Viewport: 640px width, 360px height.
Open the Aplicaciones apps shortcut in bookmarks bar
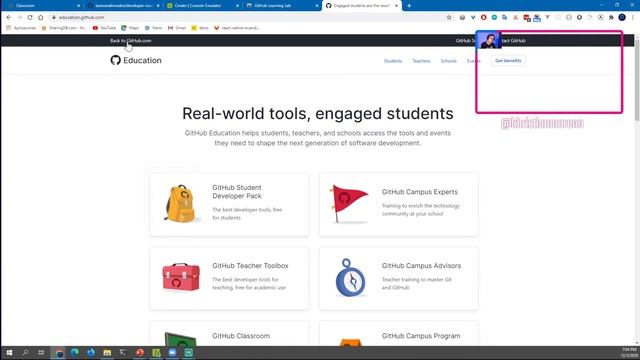(x=21, y=28)
